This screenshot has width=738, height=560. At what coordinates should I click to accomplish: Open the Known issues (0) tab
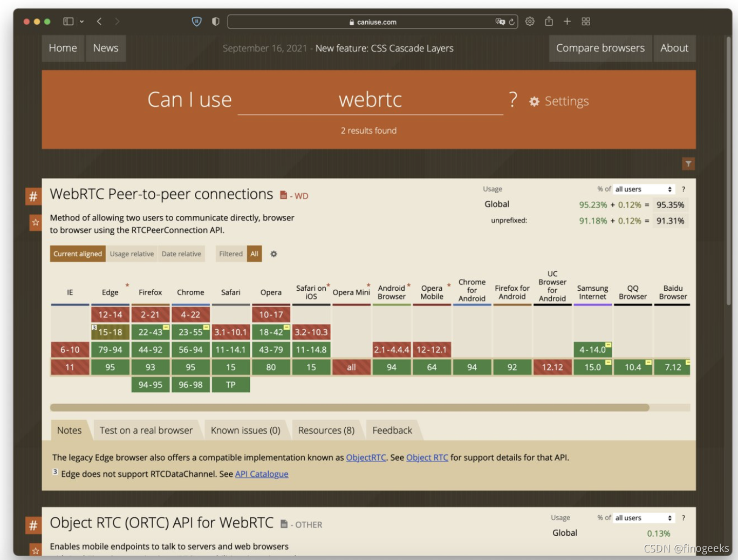[245, 431]
